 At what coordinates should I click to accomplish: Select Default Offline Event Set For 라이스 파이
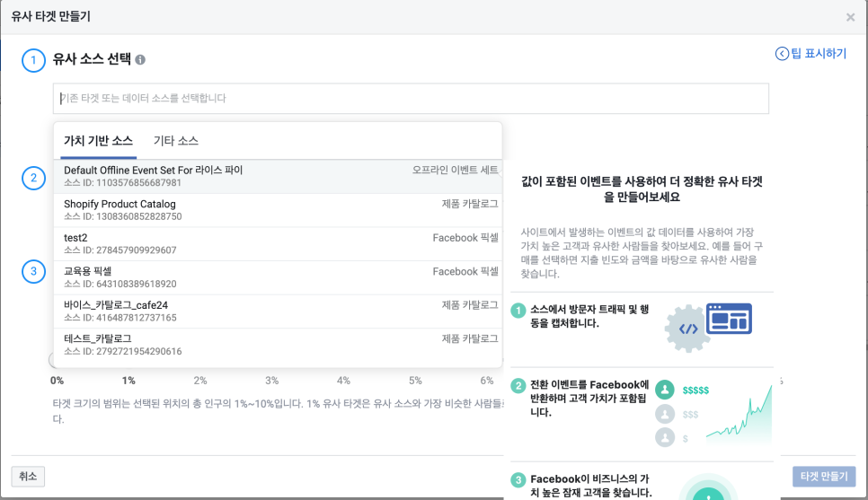tap(278, 177)
